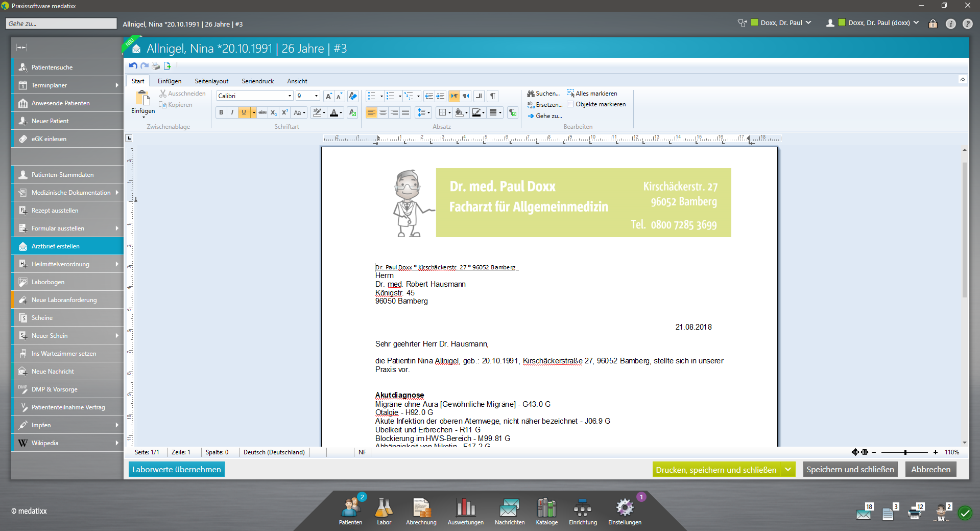Click the Undo arrow in quick toolbar
980x531 pixels.
pyautogui.click(x=133, y=65)
